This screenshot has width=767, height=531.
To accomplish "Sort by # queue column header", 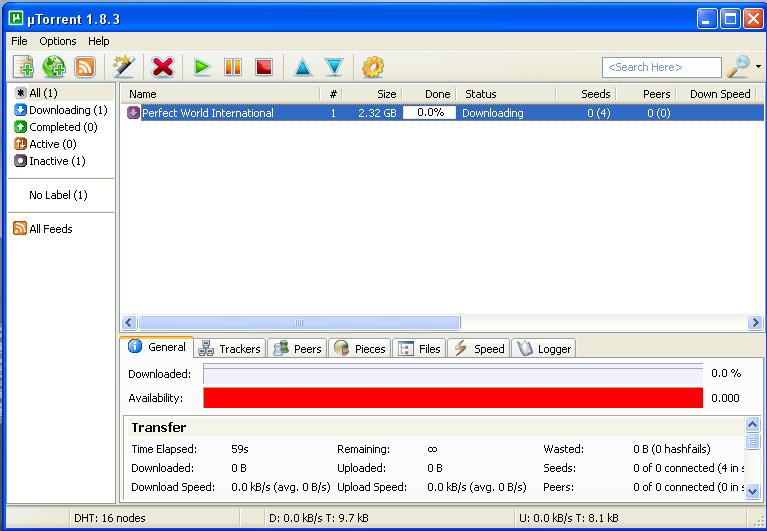I will coord(331,94).
